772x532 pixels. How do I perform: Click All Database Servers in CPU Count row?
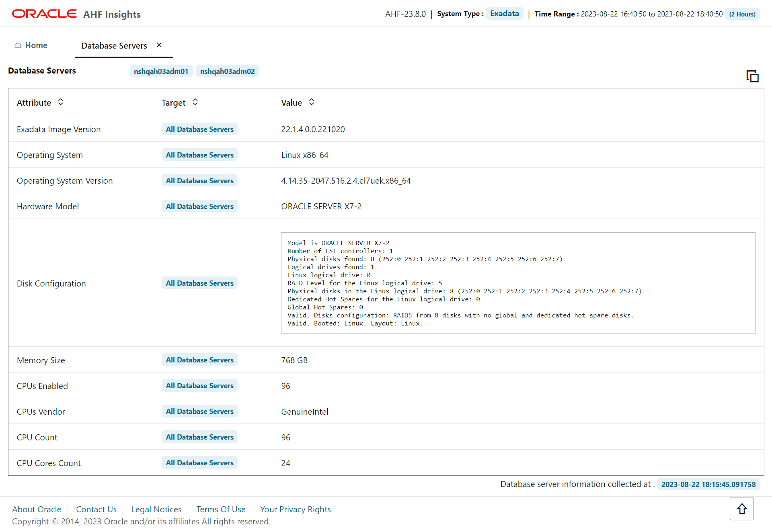tap(200, 437)
